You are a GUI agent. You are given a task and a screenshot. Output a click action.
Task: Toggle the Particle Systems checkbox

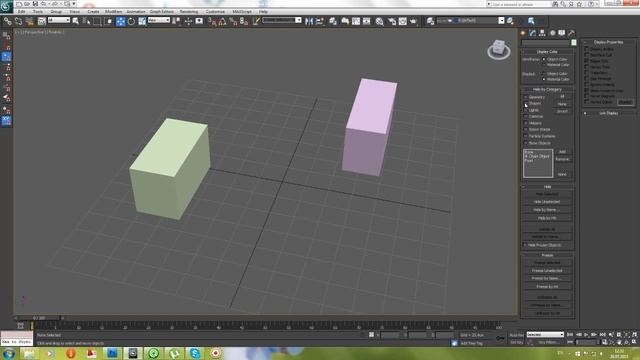(526, 136)
